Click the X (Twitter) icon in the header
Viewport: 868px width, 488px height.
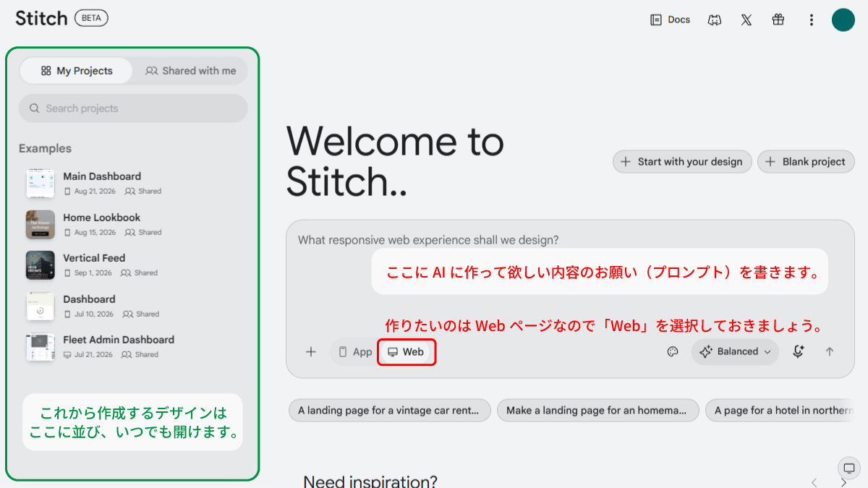(x=746, y=20)
